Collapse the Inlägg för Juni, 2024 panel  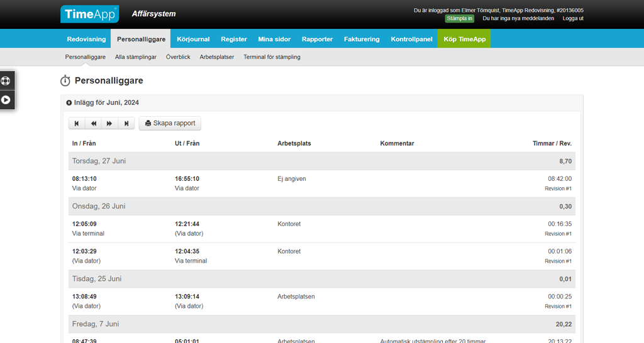point(69,102)
